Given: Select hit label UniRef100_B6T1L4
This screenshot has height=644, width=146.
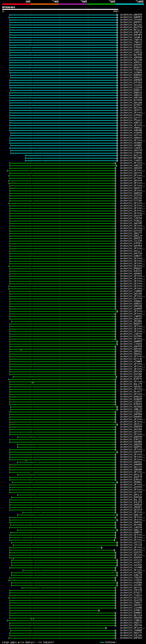Looking at the screenshot, I should click(131, 30).
